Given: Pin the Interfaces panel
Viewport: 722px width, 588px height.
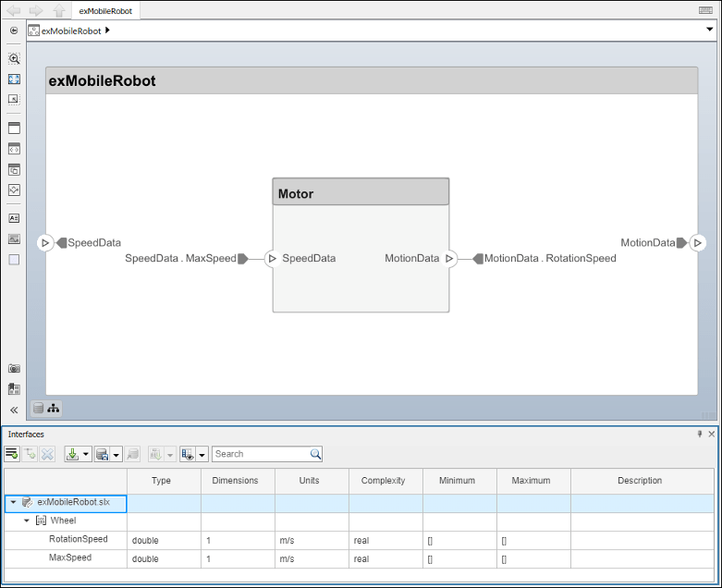Looking at the screenshot, I should [700, 434].
